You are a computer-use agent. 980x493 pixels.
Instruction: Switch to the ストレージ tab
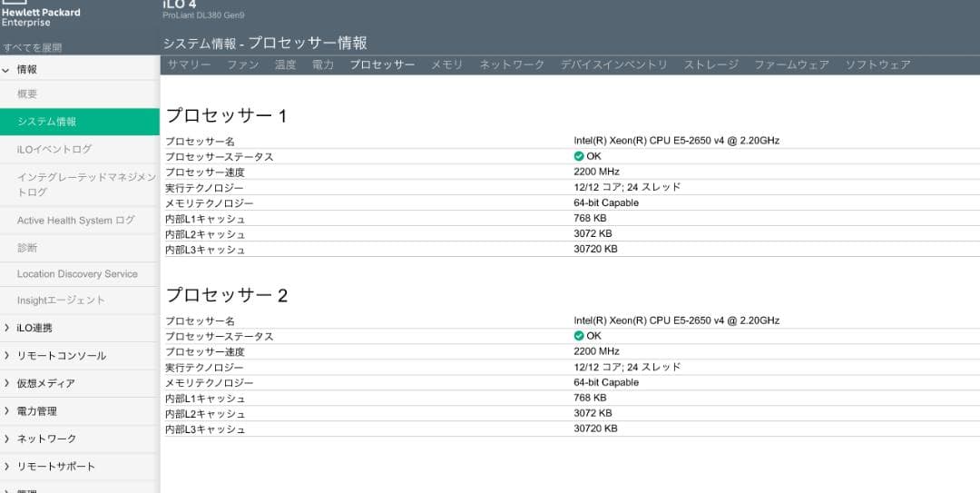click(x=710, y=64)
